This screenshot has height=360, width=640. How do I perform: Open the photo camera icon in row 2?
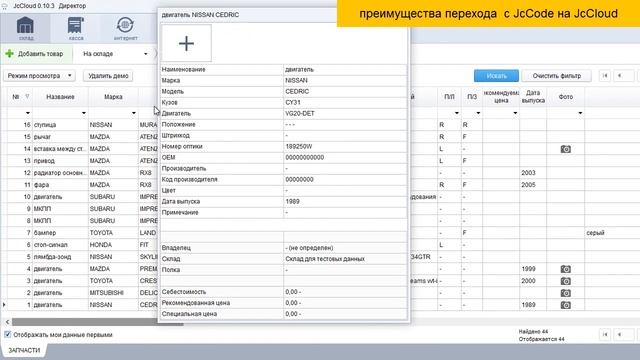[x=565, y=293]
